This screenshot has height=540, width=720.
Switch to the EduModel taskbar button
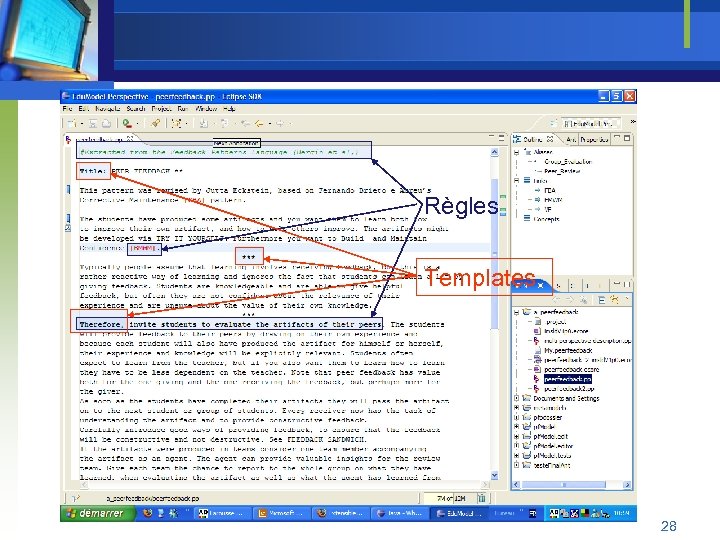(x=457, y=513)
